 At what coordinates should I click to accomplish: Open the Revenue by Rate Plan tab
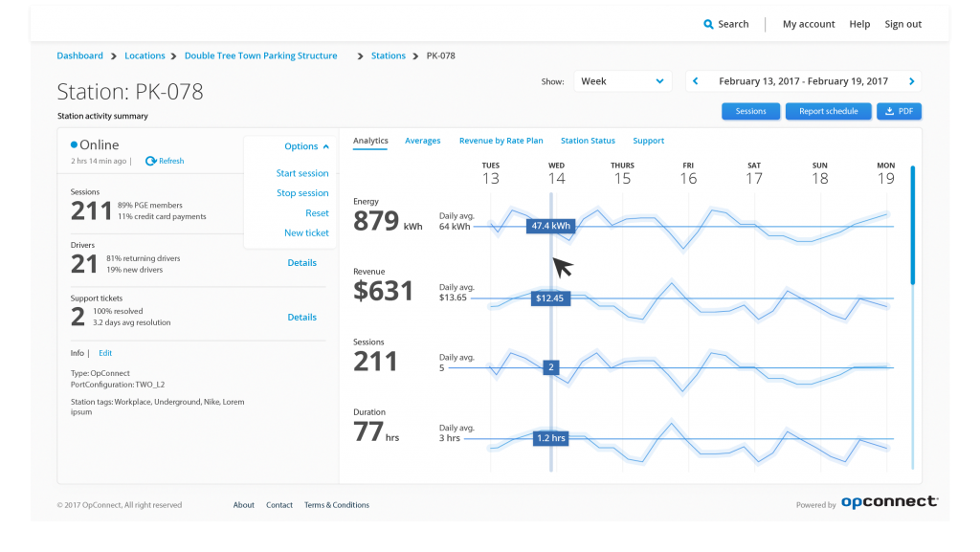501,141
